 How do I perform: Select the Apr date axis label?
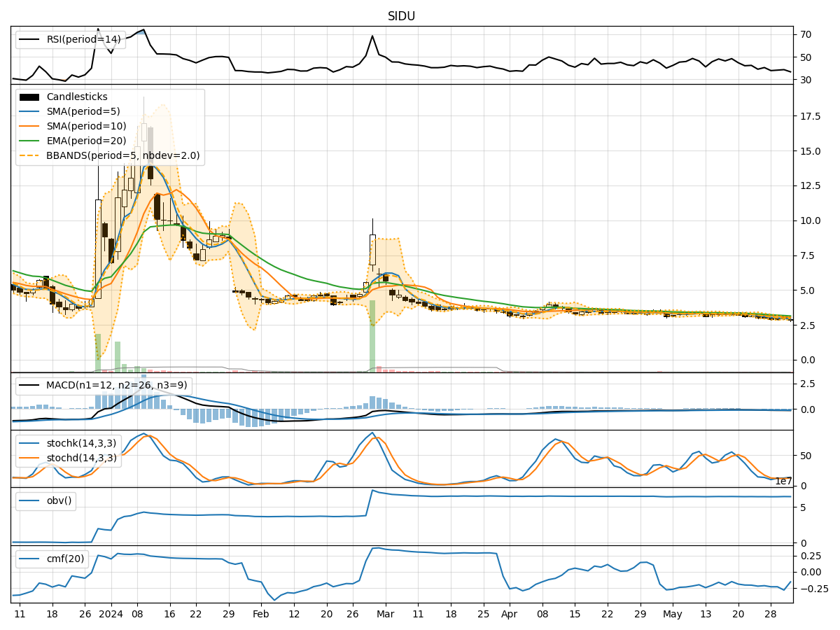(x=509, y=614)
